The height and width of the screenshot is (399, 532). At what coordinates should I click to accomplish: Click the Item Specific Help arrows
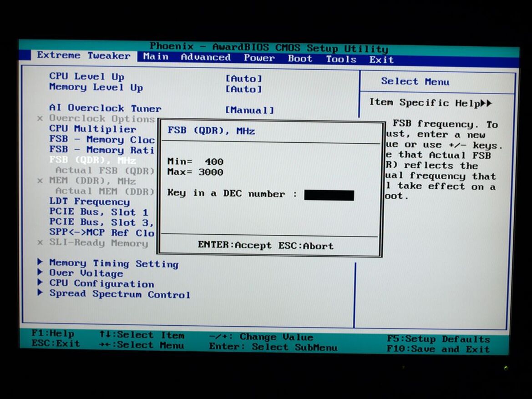point(486,103)
